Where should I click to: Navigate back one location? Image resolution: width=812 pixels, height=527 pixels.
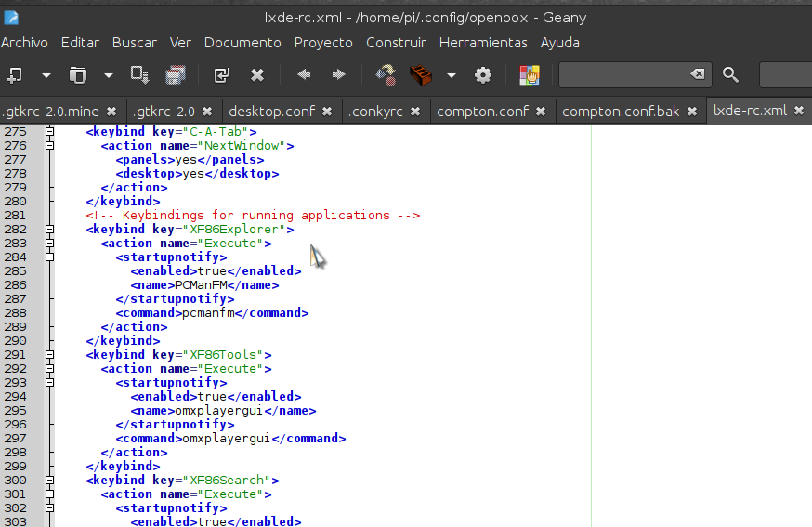click(x=304, y=74)
